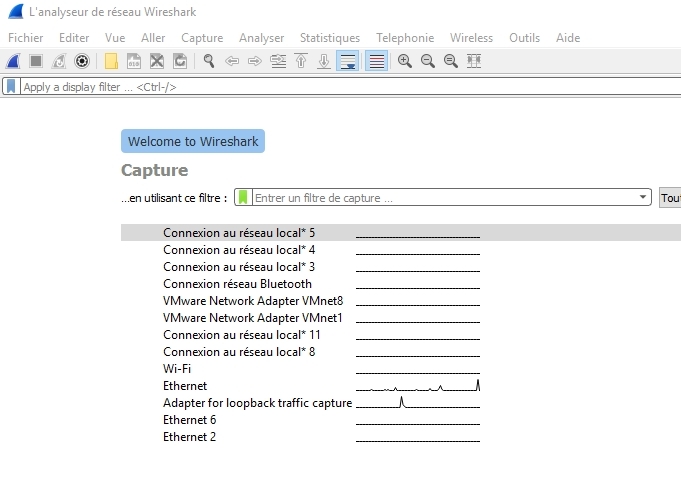Click the display filter input field
681x481 pixels.
pyautogui.click(x=351, y=87)
